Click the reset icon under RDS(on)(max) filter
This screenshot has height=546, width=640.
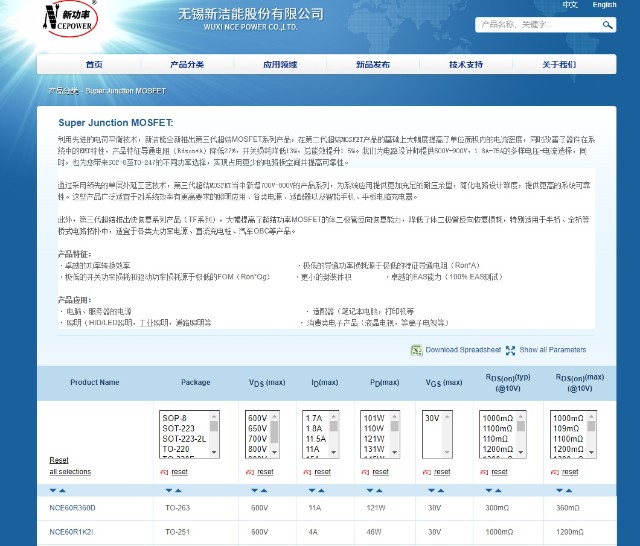pos(555,472)
